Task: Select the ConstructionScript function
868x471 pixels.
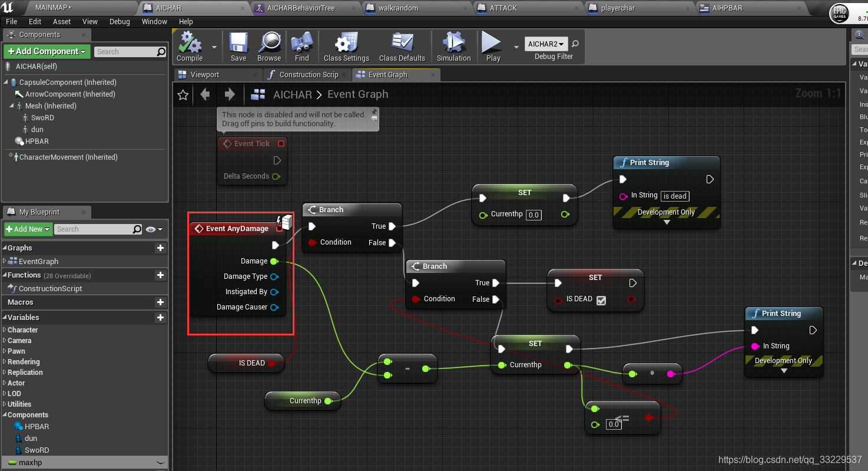Action: [51, 289]
